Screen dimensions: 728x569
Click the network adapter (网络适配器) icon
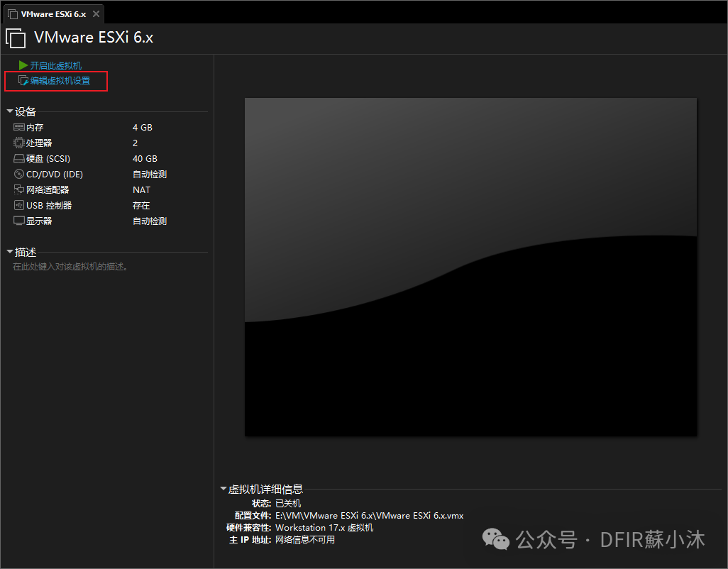coord(19,190)
